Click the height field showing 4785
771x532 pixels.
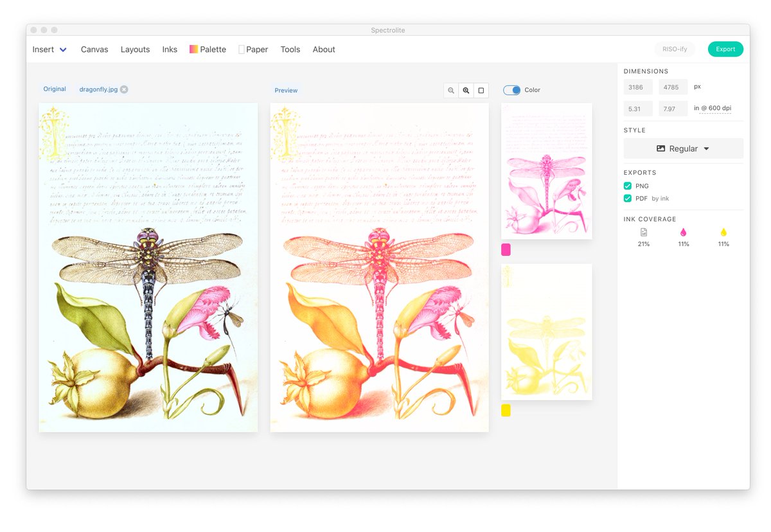673,87
